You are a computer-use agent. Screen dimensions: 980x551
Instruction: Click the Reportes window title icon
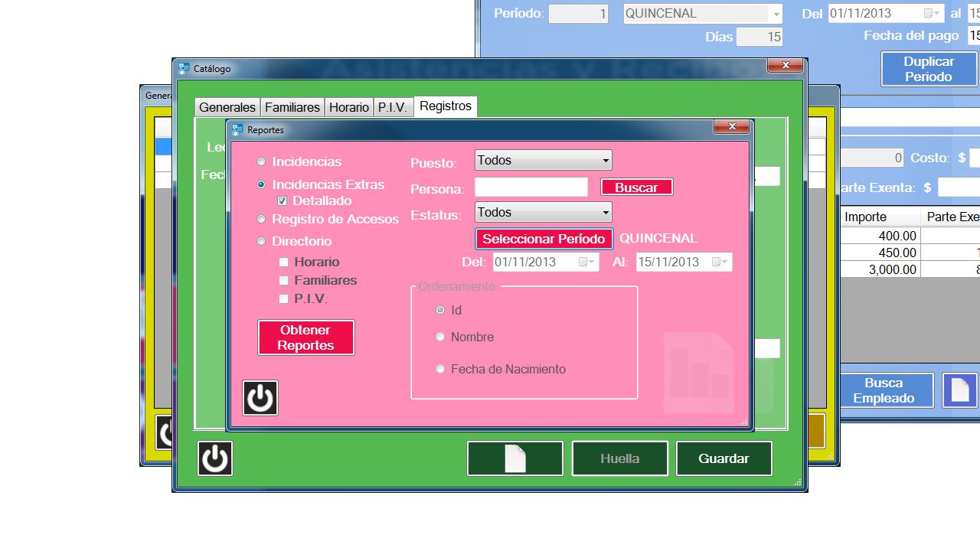(237, 130)
